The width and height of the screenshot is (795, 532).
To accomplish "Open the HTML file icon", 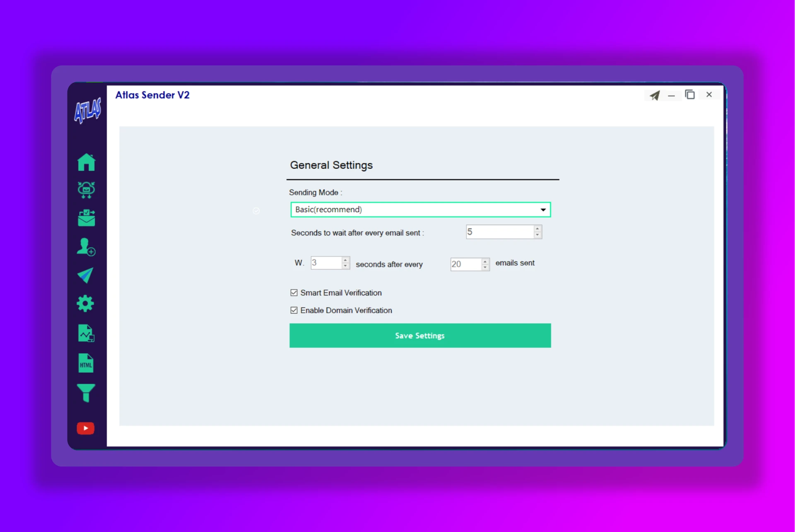I will (86, 363).
